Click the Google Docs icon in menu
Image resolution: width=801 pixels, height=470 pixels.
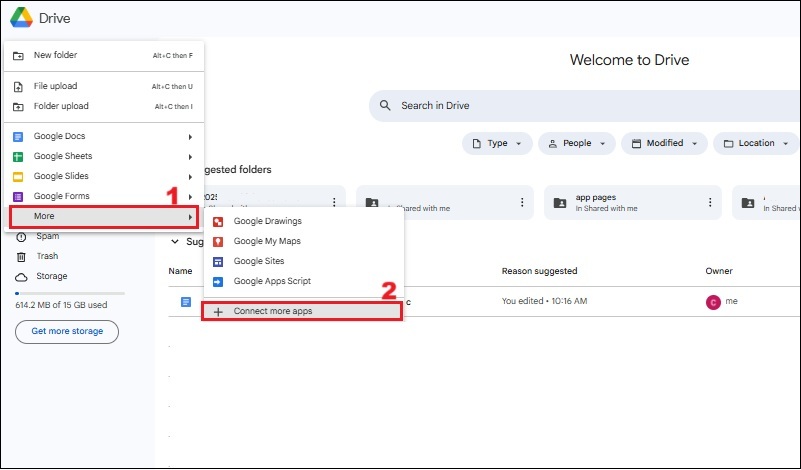pyautogui.click(x=18, y=137)
